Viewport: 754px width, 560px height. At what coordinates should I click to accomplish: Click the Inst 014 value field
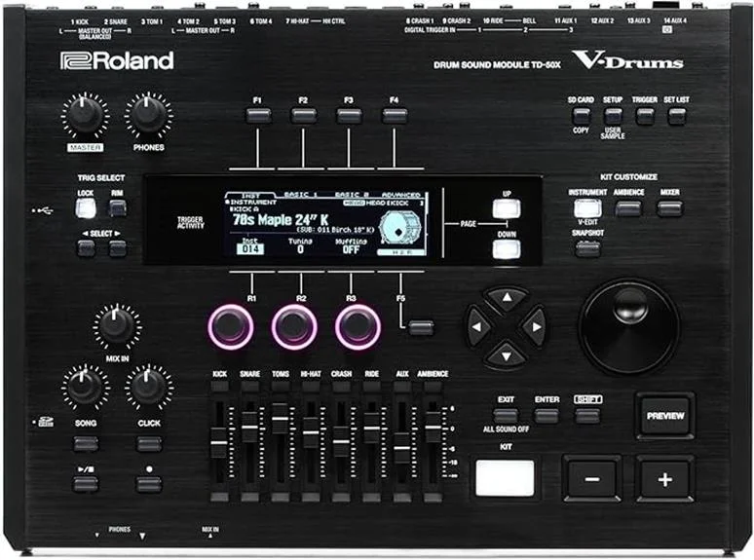250,249
